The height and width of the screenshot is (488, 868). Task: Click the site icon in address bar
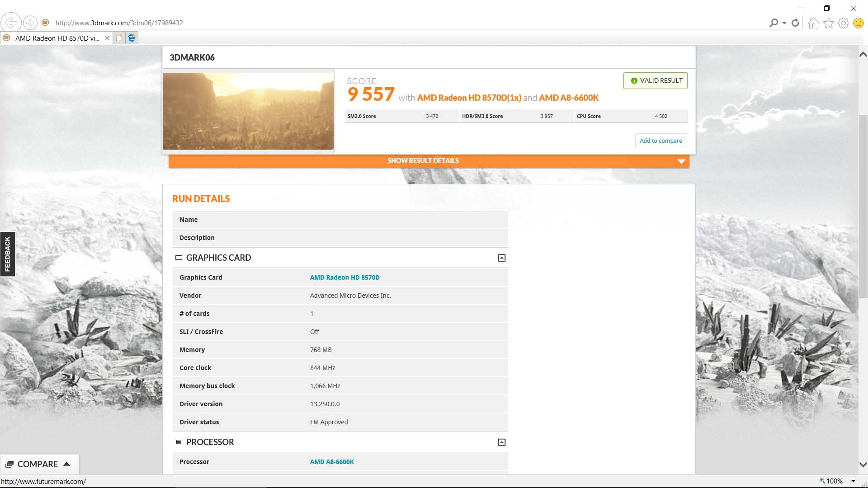[45, 23]
